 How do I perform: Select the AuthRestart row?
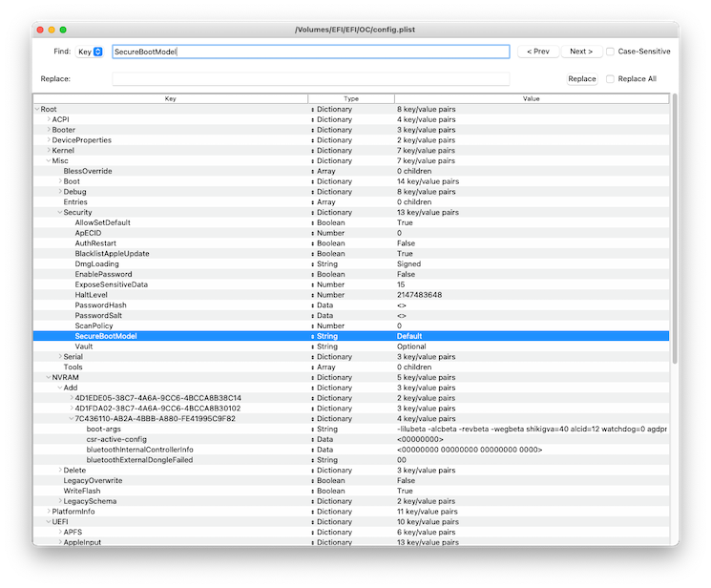point(351,243)
